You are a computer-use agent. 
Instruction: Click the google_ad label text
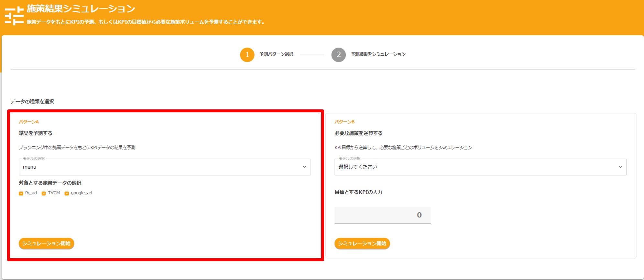coord(82,193)
